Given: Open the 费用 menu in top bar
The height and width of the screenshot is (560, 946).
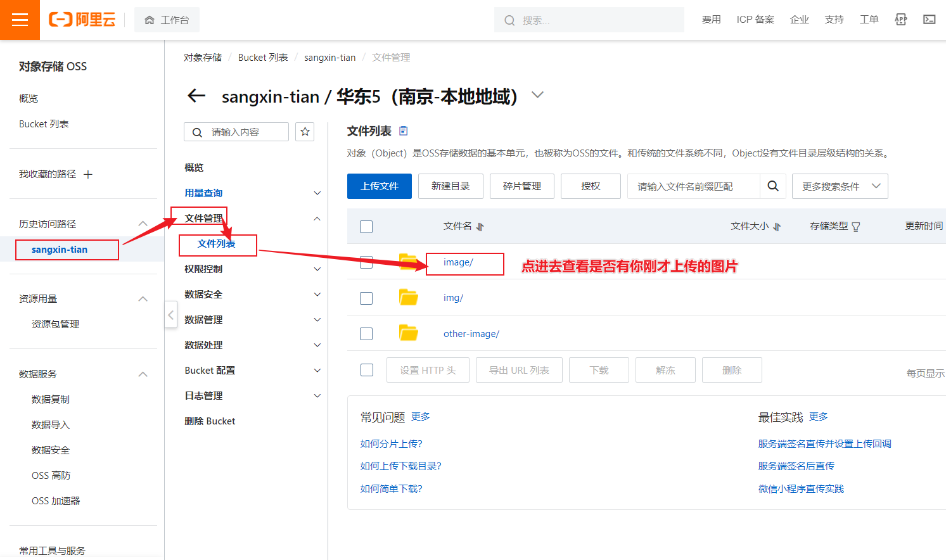Looking at the screenshot, I should click(712, 20).
